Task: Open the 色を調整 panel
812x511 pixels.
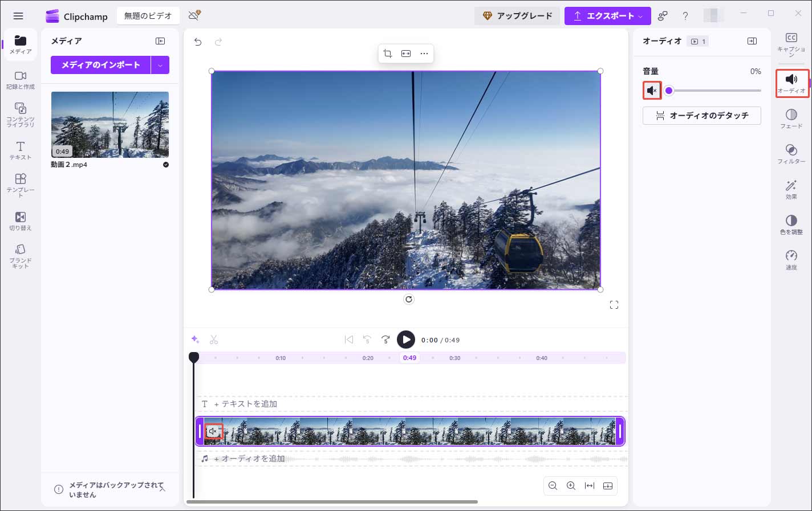Action: coord(791,224)
